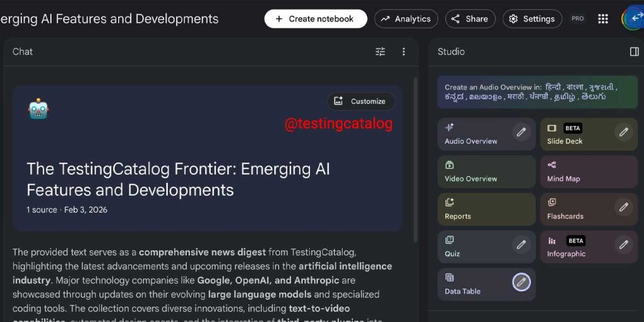Click the chat panel scrollbar

coord(415,157)
